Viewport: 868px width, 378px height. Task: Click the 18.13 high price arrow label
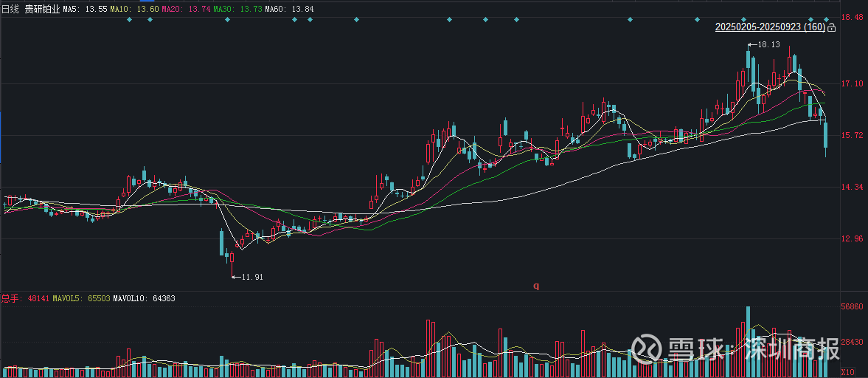[765, 45]
